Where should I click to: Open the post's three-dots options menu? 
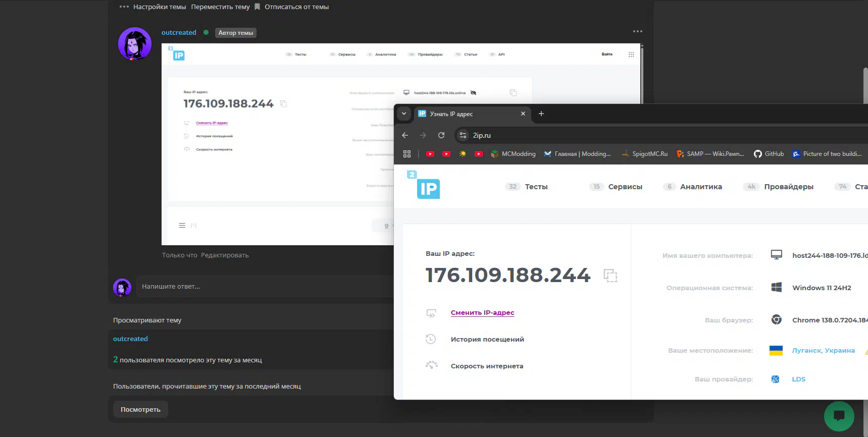click(638, 31)
